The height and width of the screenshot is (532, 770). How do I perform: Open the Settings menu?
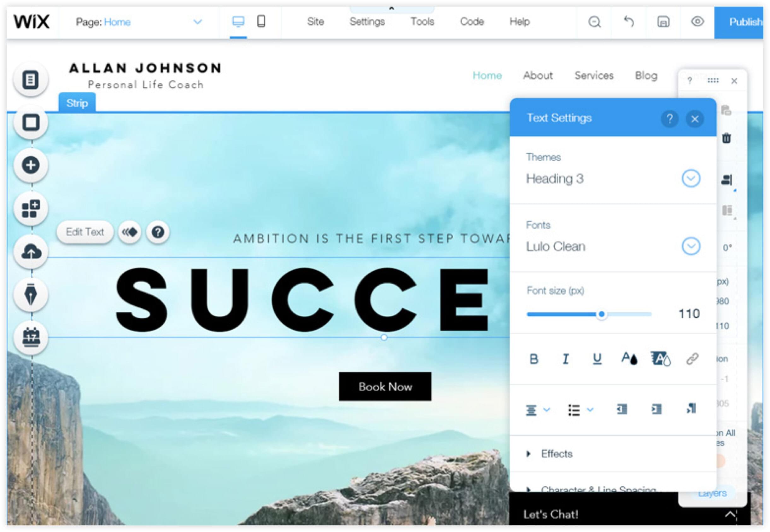367,22
